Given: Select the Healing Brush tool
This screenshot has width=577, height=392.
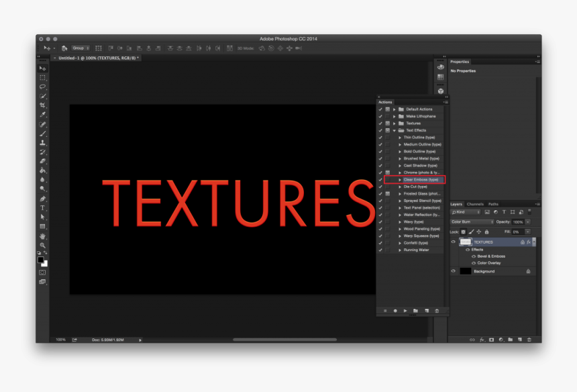Looking at the screenshot, I should [x=43, y=124].
